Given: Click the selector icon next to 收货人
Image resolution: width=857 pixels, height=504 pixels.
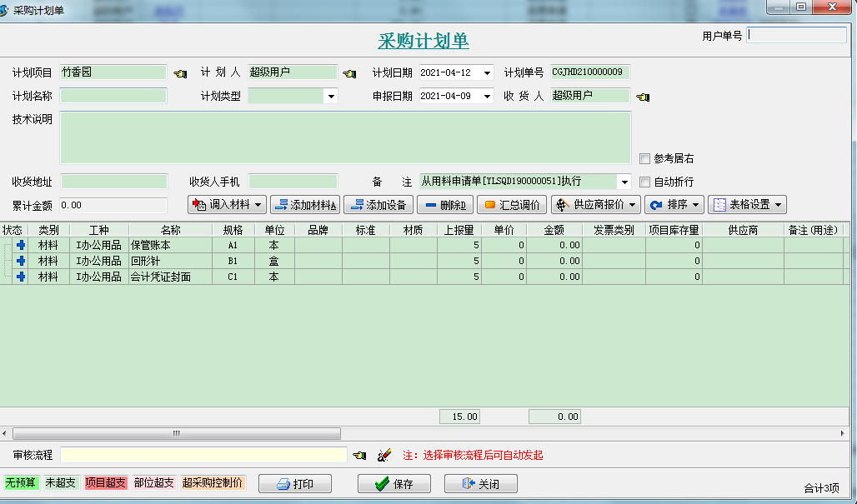Looking at the screenshot, I should pyautogui.click(x=642, y=95).
